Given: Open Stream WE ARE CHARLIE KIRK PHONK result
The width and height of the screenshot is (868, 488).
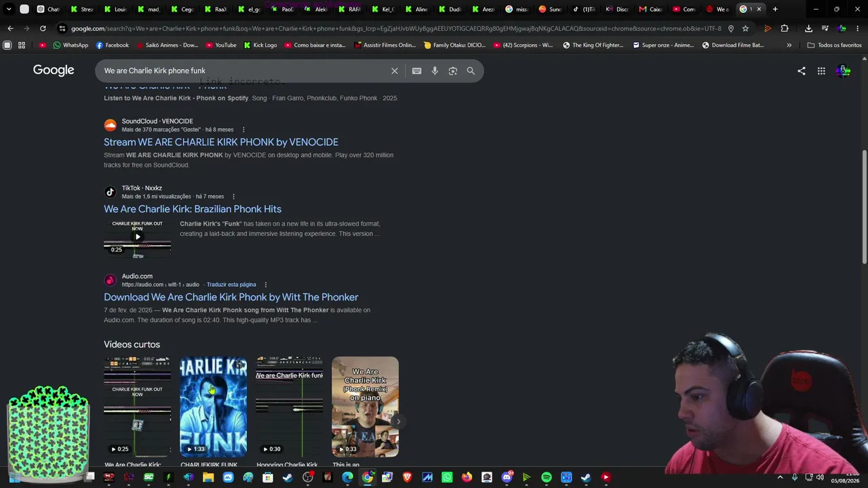Looking at the screenshot, I should (x=221, y=142).
